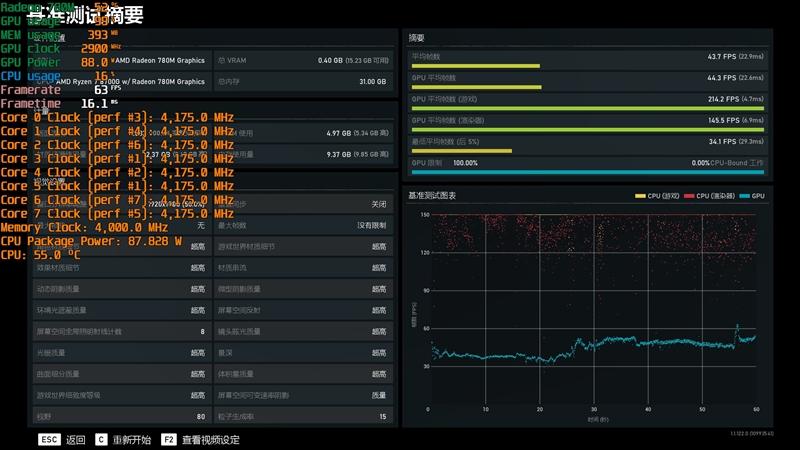Select the GPU 平均帧数 (游戏) 214.2 FPS row
Viewport: 800px width, 450px height.
[x=587, y=100]
